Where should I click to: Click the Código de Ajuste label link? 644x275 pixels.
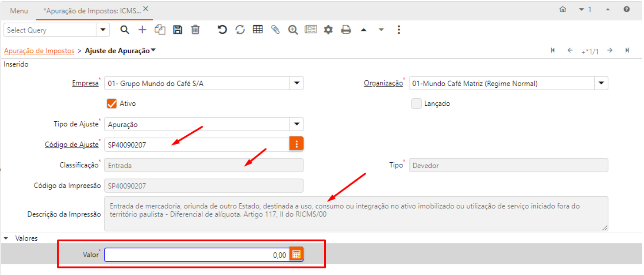(72, 144)
